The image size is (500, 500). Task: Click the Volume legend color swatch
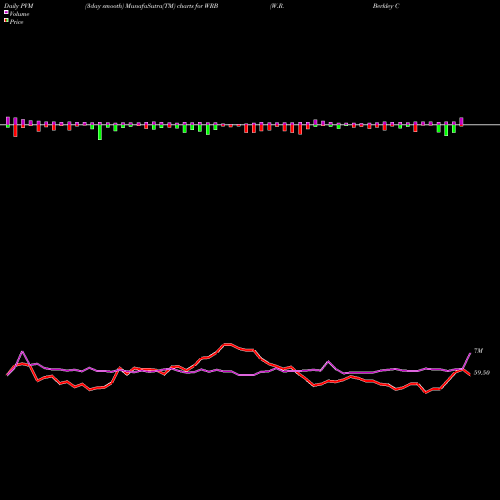point(6,13)
